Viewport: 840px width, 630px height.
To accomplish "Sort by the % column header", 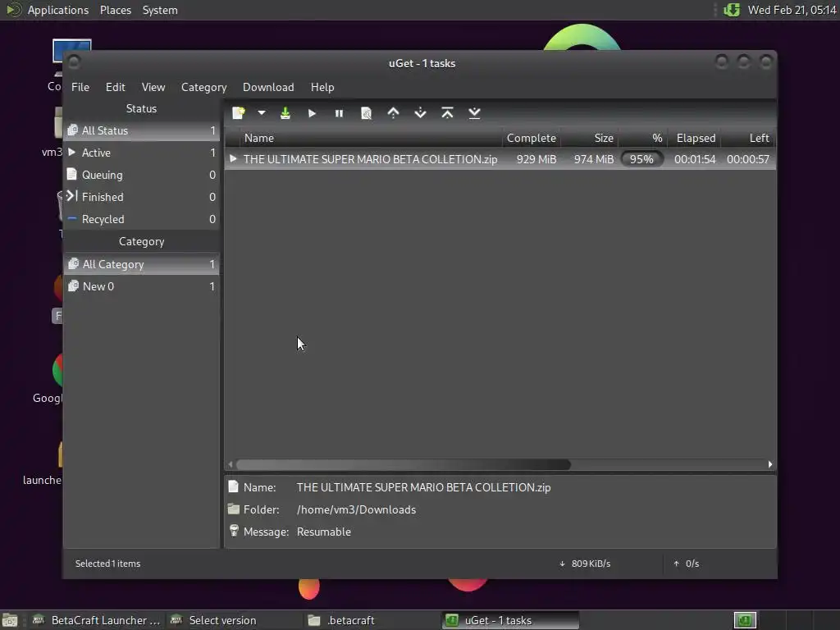I will tap(643, 138).
